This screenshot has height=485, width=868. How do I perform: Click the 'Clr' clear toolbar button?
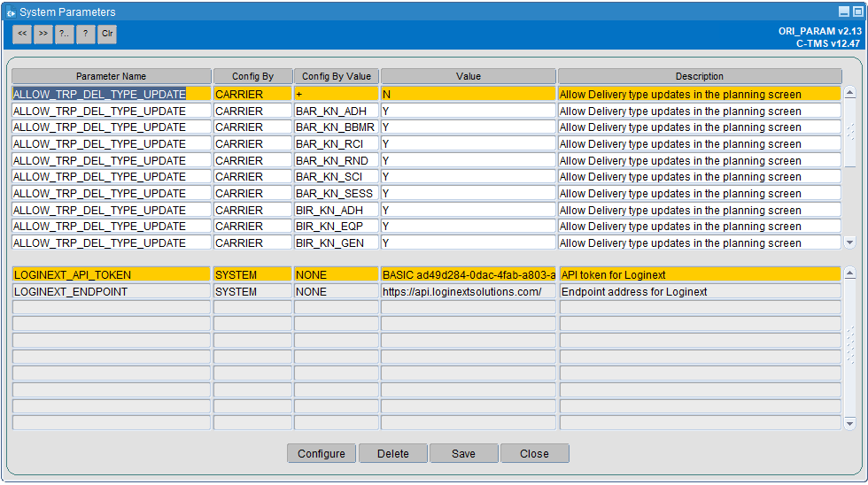[x=107, y=34]
